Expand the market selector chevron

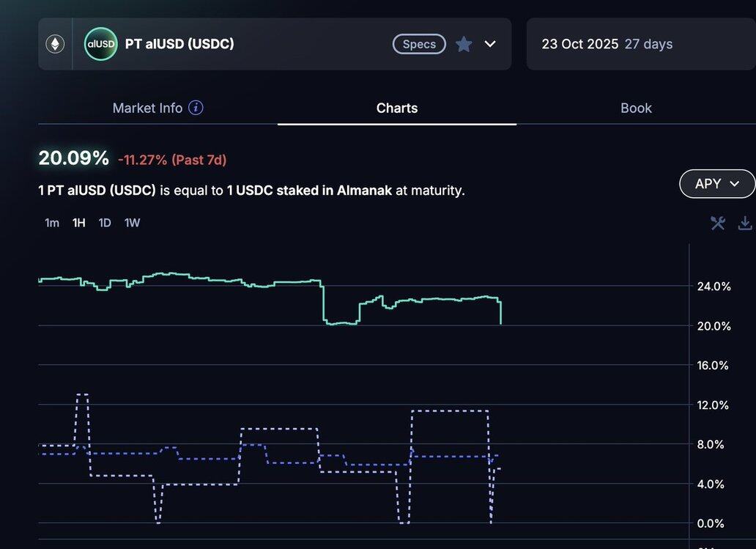[490, 44]
